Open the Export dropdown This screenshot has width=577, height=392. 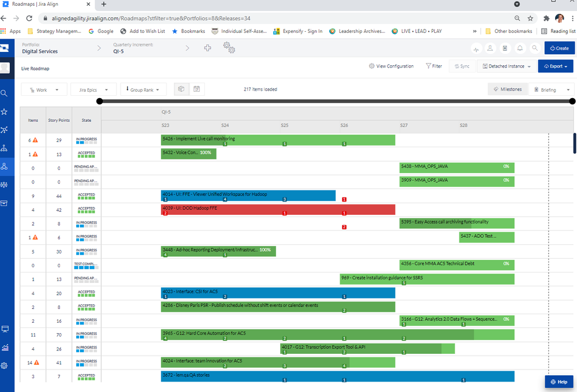tap(556, 66)
